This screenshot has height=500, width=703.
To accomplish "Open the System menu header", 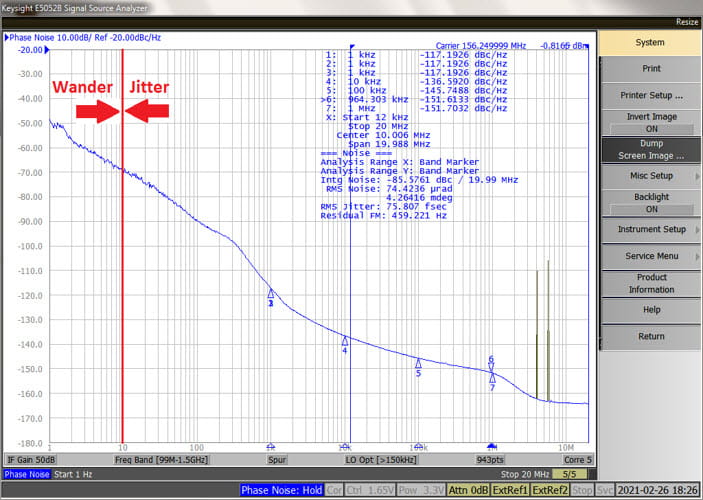I will (x=651, y=42).
